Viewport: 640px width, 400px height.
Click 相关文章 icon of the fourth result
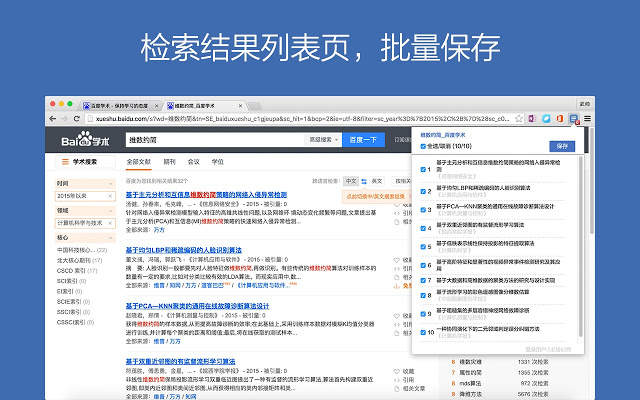tap(396, 389)
